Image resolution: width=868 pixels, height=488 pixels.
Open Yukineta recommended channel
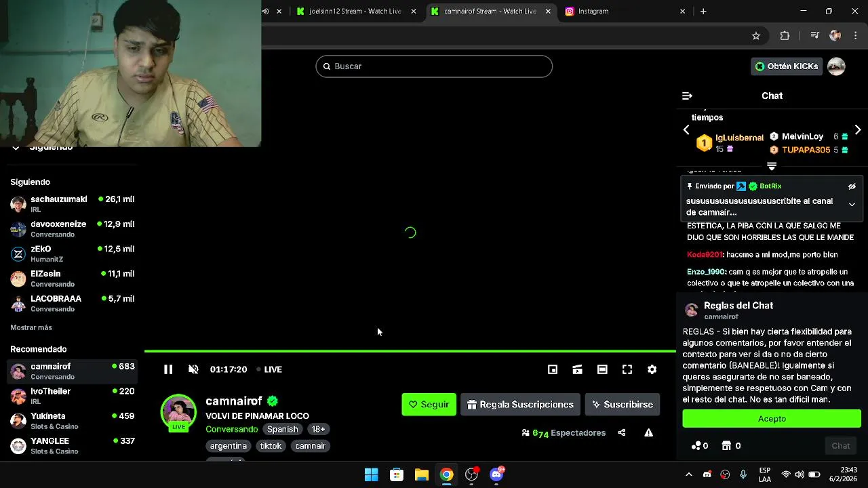point(73,421)
